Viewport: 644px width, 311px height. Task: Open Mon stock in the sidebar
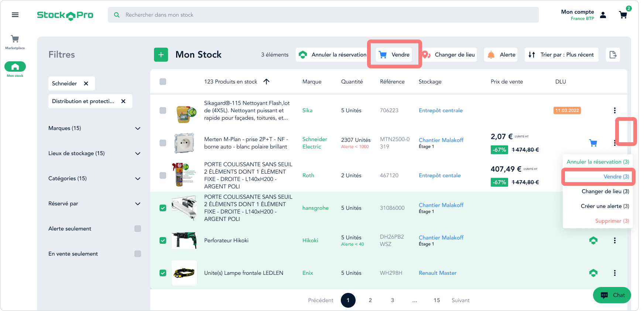(15, 69)
